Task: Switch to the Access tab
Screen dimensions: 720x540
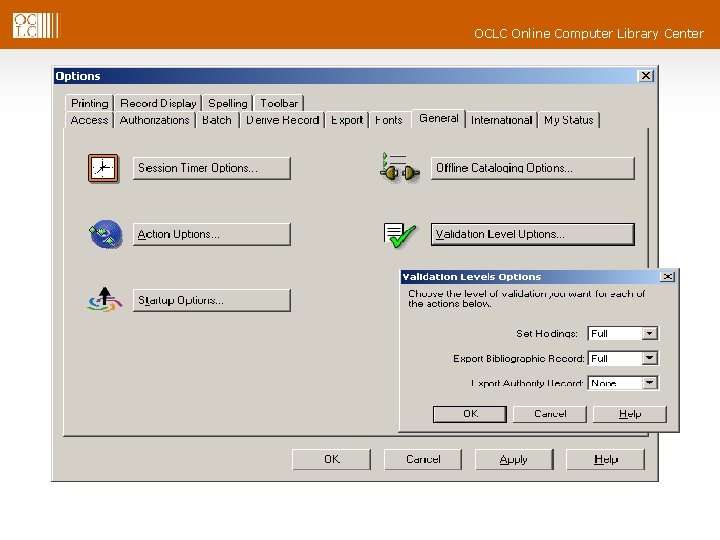Action: pyautogui.click(x=89, y=120)
